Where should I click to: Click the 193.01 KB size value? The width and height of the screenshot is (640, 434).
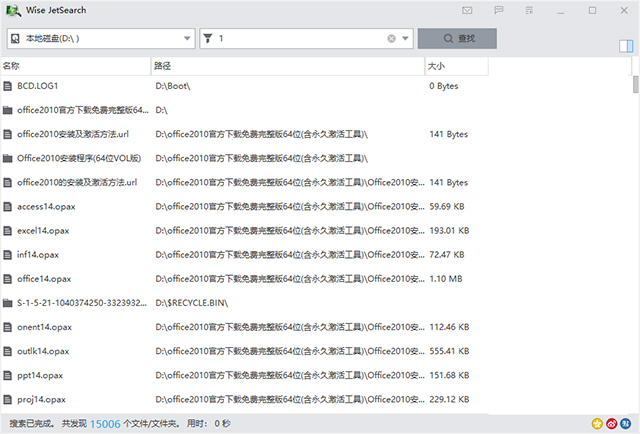[449, 230]
